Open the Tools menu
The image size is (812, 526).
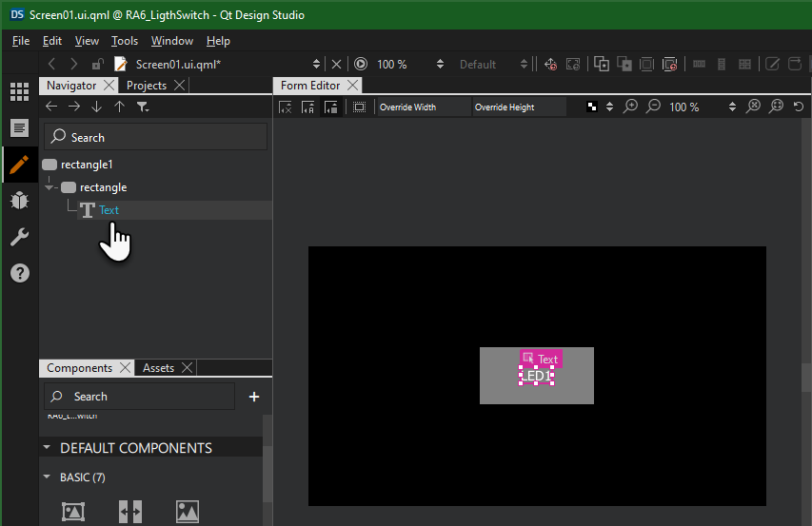(x=124, y=41)
